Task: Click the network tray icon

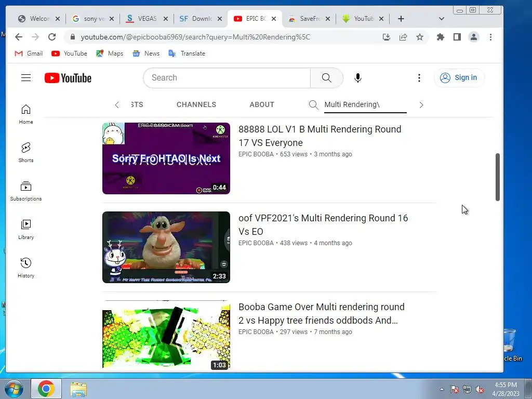Action: coord(467,390)
